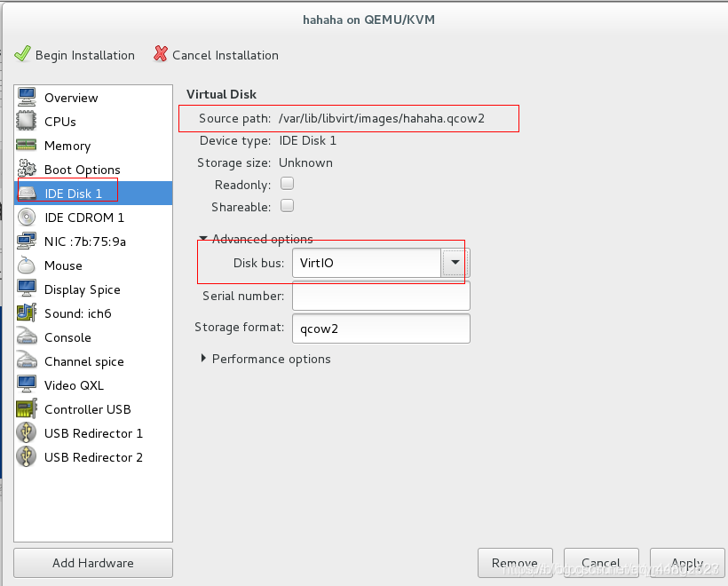The image size is (728, 586).
Task: Collapse the Advanced options section
Action: click(203, 239)
